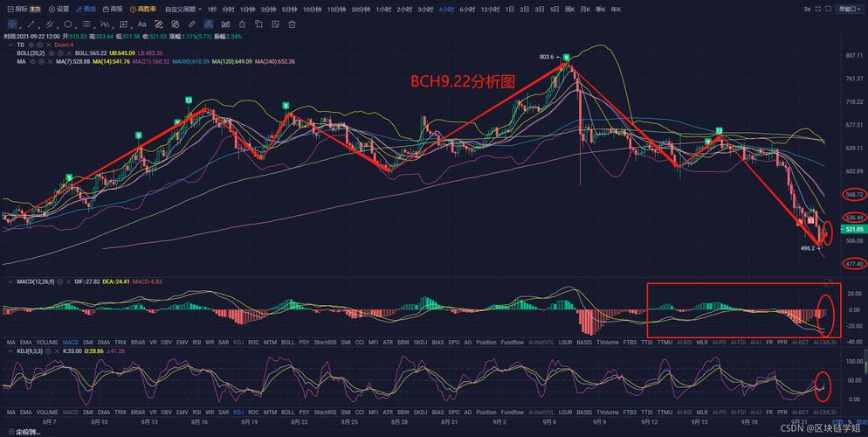Select RSI in the MACD panel indicator bar
868x437 pixels.
tap(196, 343)
